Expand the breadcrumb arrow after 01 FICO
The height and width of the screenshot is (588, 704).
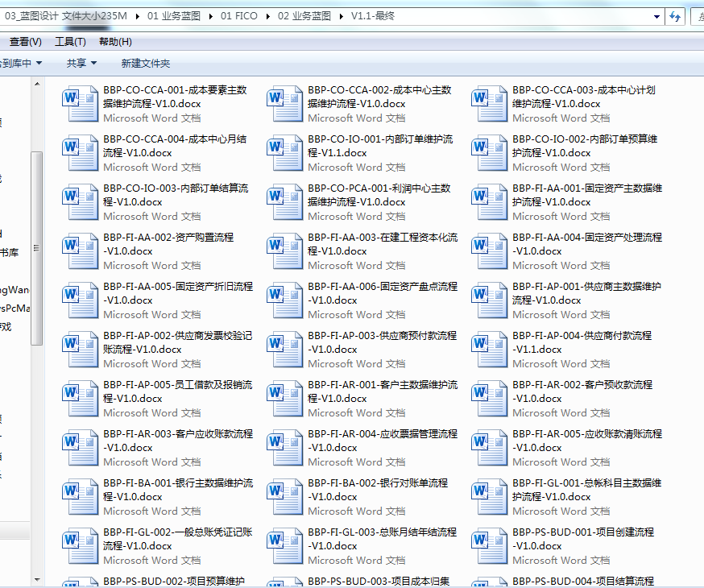pos(267,16)
